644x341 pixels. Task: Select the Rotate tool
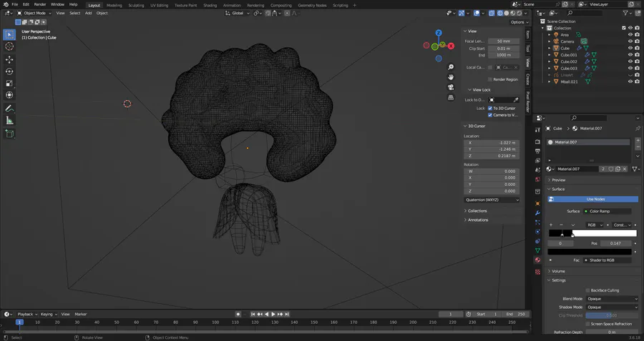click(x=9, y=71)
